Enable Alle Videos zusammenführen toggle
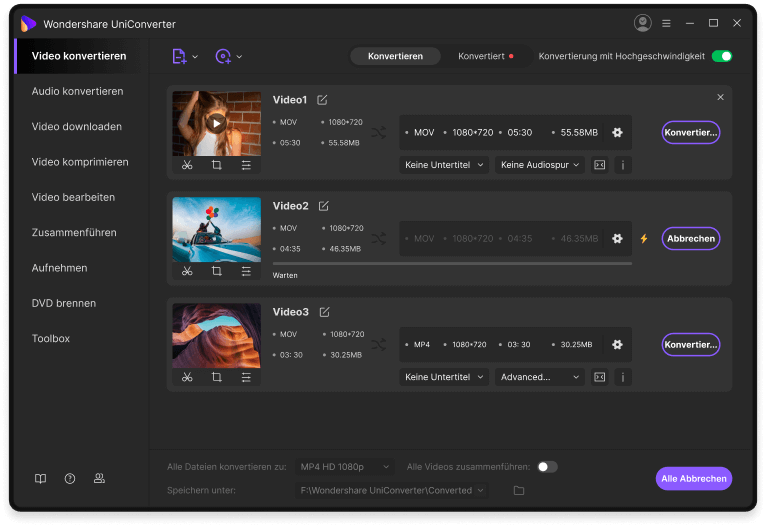The image size is (767, 527). (547, 467)
